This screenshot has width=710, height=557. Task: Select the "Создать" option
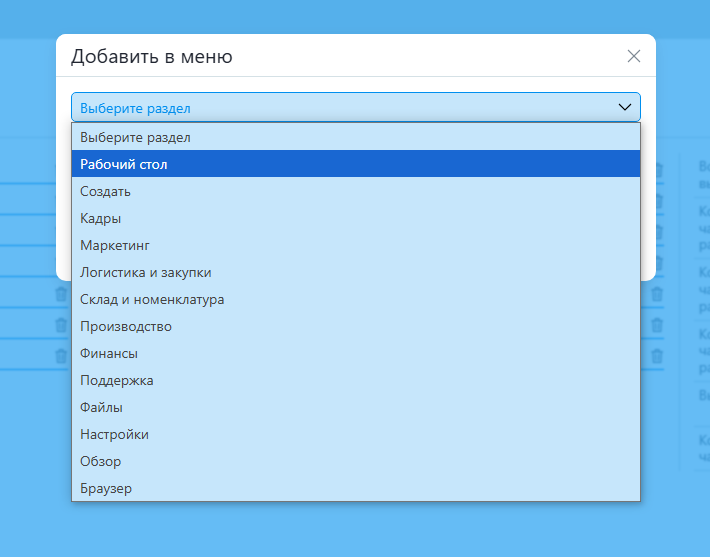click(x=105, y=191)
